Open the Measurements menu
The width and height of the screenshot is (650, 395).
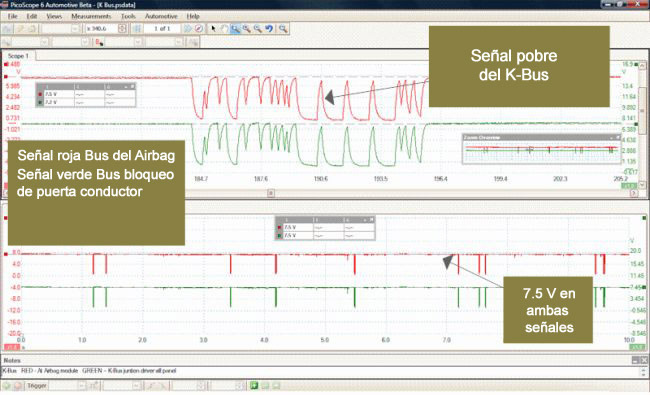(91, 16)
